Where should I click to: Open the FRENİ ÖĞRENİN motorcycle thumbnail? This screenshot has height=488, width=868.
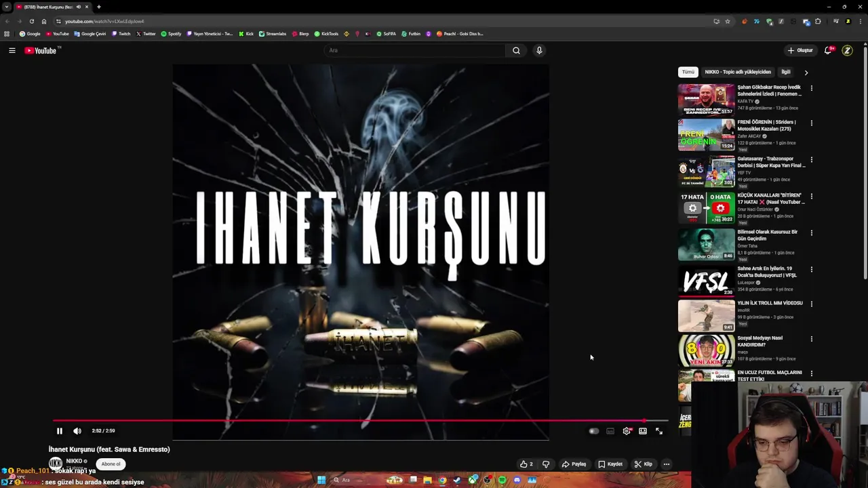706,134
